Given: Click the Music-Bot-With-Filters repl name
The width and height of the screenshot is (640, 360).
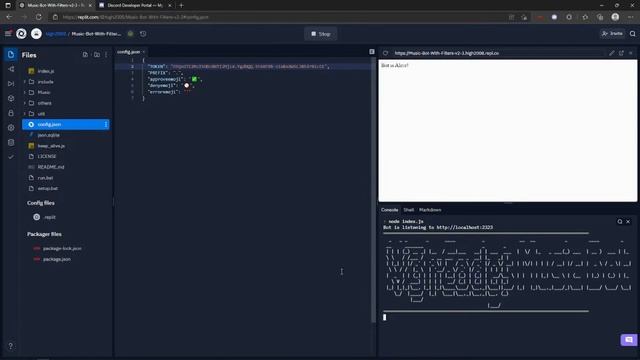Looking at the screenshot, I should 96,34.
